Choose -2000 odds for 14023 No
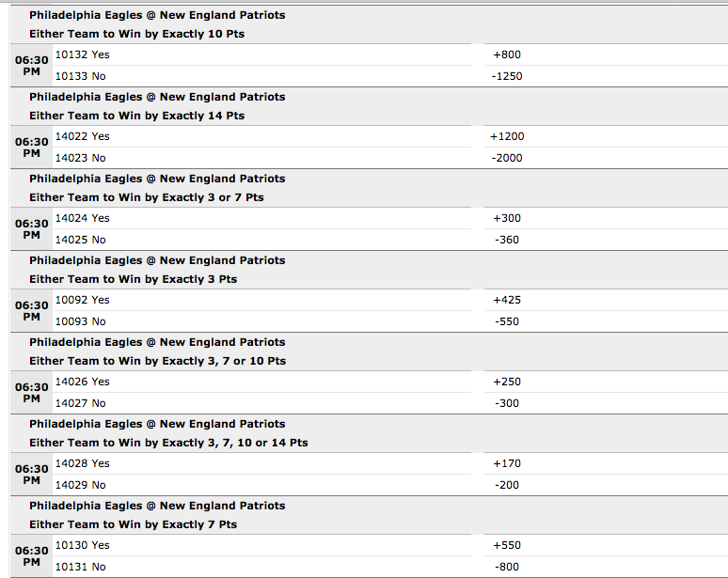 (507, 158)
